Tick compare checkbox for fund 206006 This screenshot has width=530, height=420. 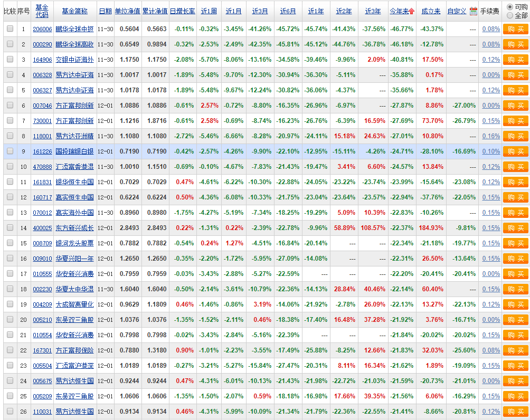click(x=10, y=28)
